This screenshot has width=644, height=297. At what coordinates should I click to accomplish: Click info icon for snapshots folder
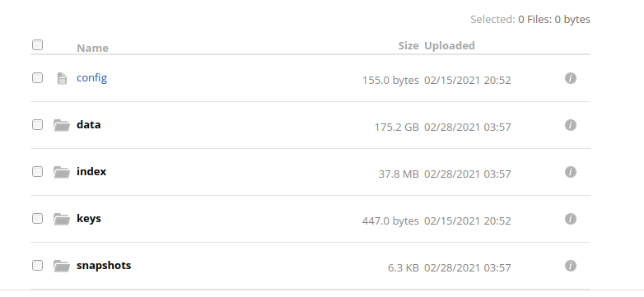coord(571,266)
